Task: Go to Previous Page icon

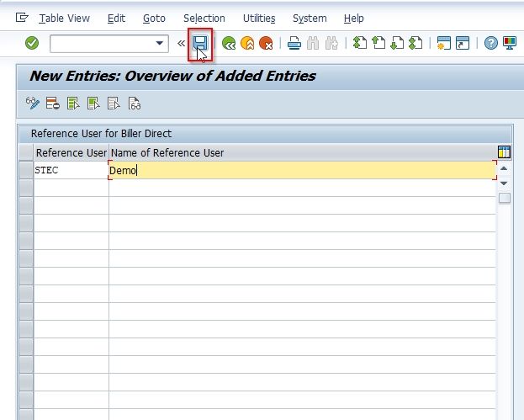Action: click(378, 43)
